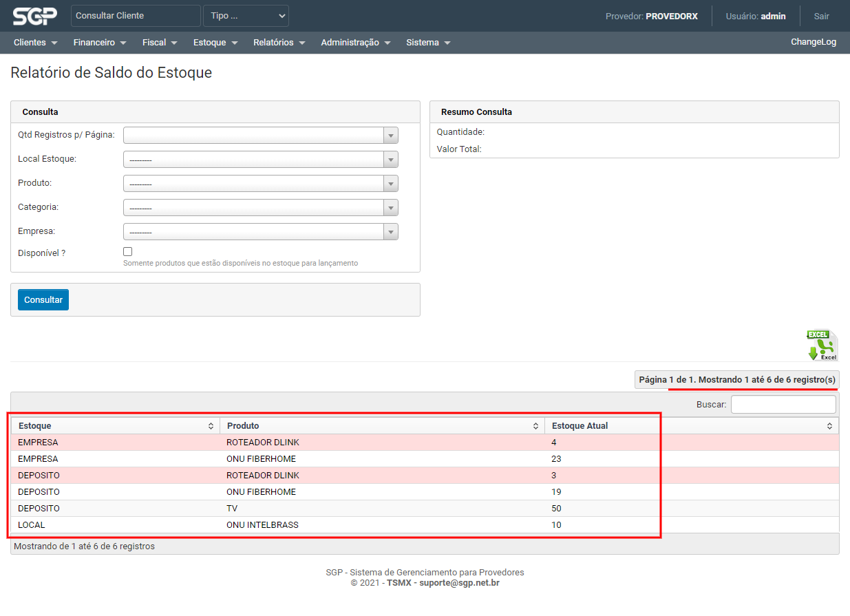Image resolution: width=850 pixels, height=616 pixels.
Task: Select the EMPRESA ONU FIBERHOME row
Action: (x=425, y=458)
